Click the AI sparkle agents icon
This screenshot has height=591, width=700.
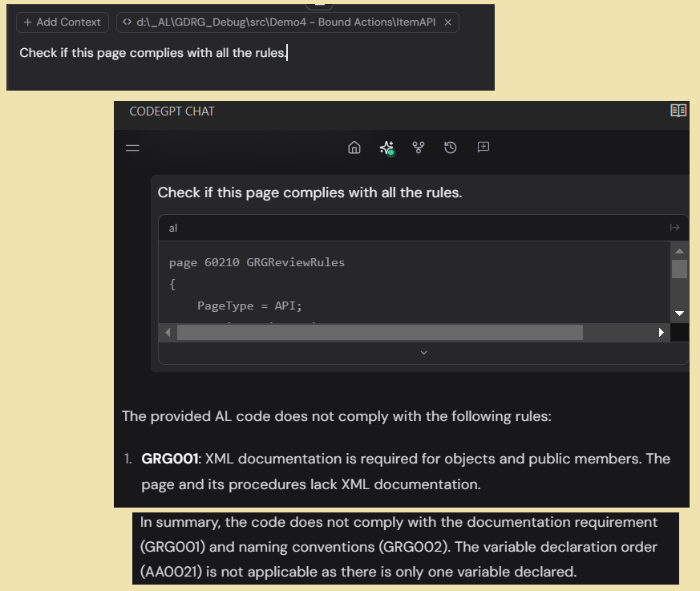coord(386,148)
